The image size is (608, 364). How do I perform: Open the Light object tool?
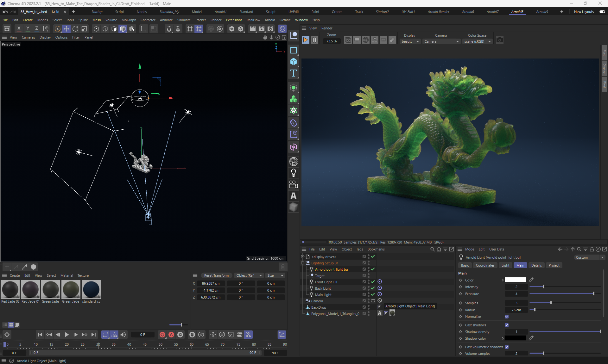coord(294,173)
